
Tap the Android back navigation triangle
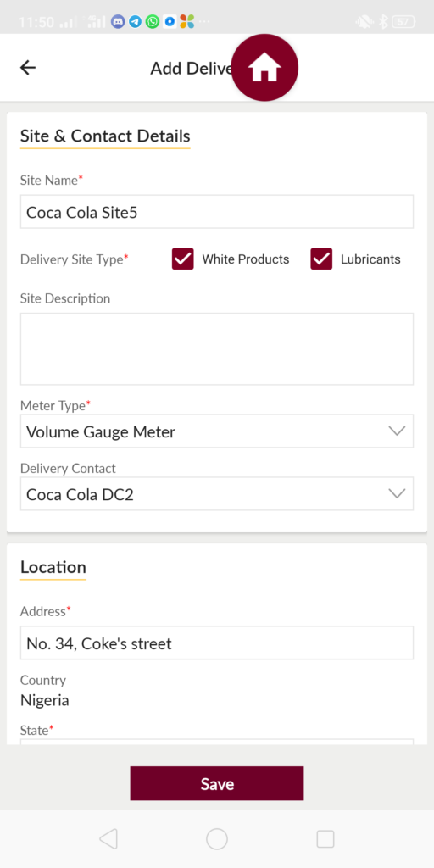108,839
